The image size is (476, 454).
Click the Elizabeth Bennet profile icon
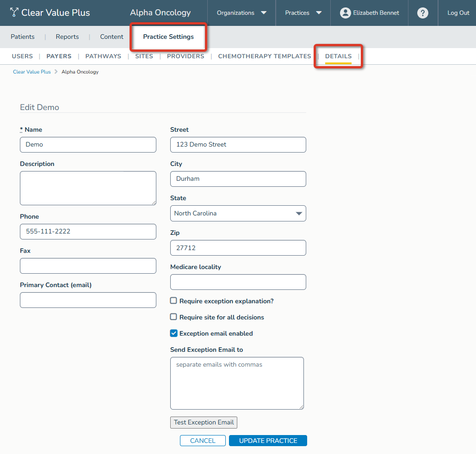[x=346, y=12]
